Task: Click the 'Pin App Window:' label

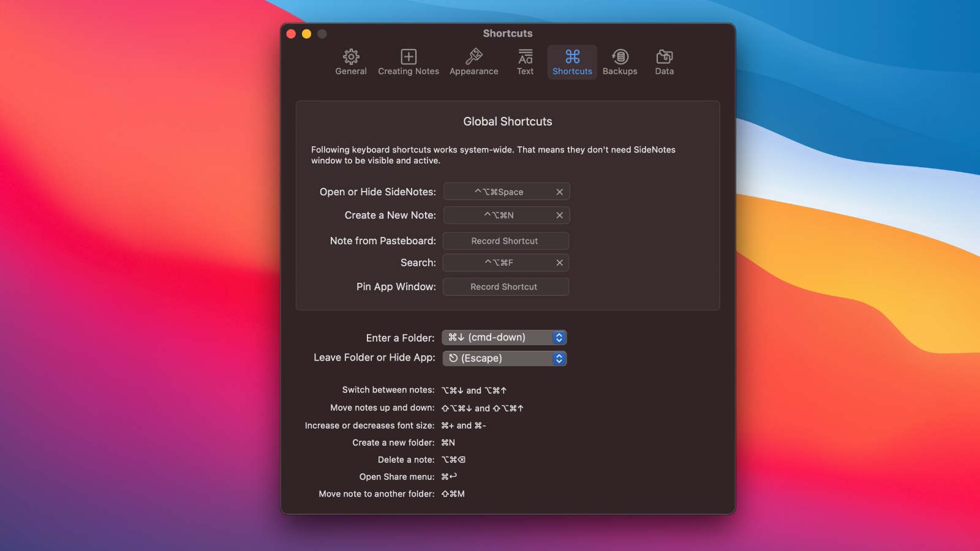Action: (396, 287)
